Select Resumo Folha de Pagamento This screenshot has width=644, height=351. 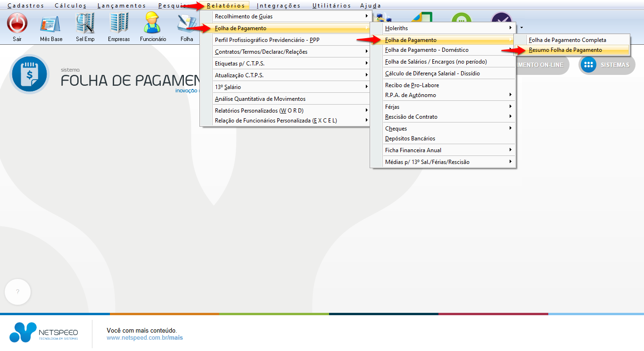565,50
